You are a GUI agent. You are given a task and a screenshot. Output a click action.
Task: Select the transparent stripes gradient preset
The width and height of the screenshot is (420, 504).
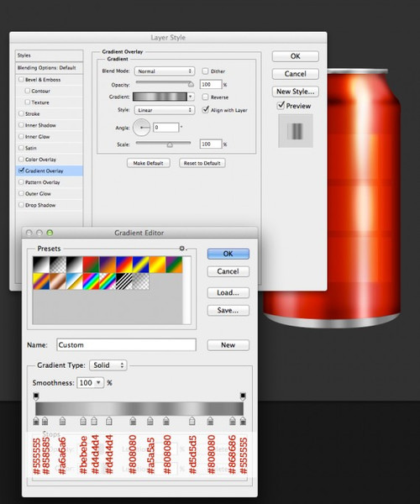click(x=124, y=281)
